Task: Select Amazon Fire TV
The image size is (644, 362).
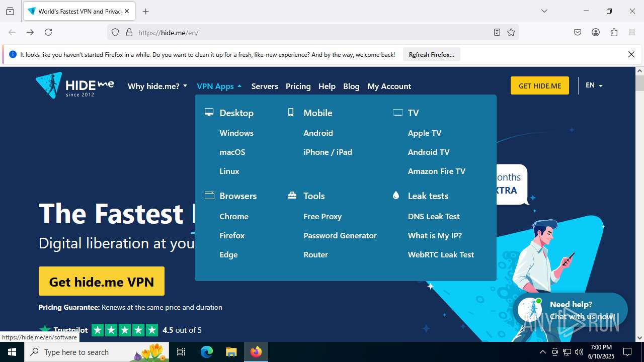Action: pyautogui.click(x=437, y=171)
